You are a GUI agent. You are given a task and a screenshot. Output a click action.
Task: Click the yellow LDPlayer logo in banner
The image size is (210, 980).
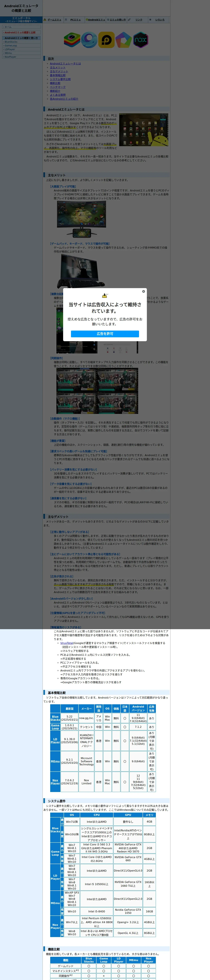click(x=106, y=40)
